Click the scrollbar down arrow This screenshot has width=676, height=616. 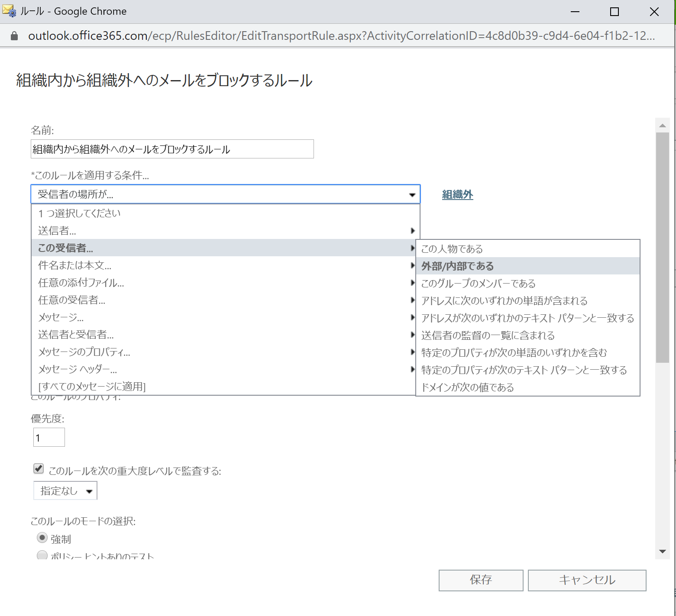coord(662,551)
